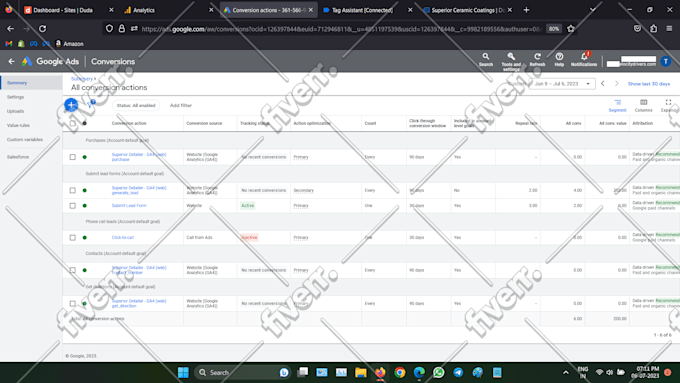Click Show last 30 days link

(649, 84)
